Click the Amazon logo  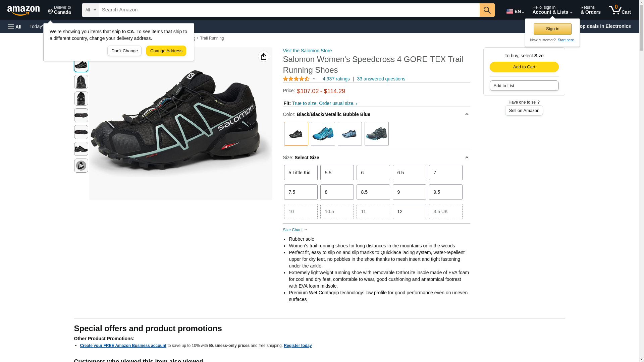pyautogui.click(x=23, y=10)
